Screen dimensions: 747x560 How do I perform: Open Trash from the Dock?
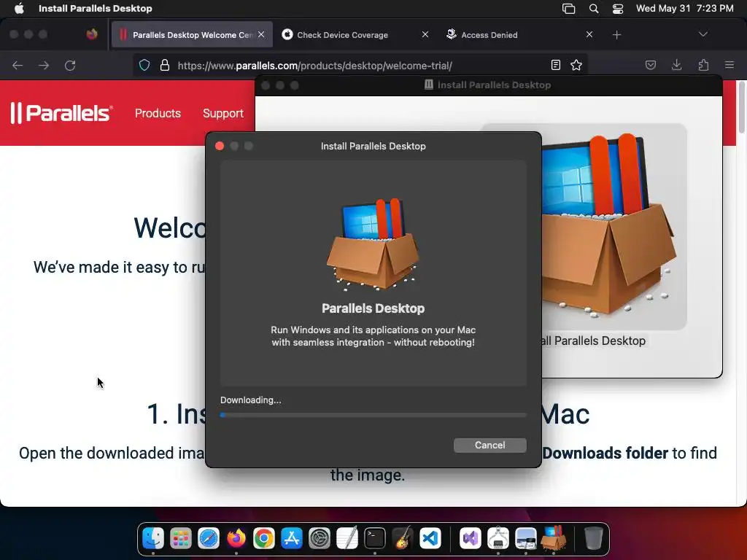(593, 539)
